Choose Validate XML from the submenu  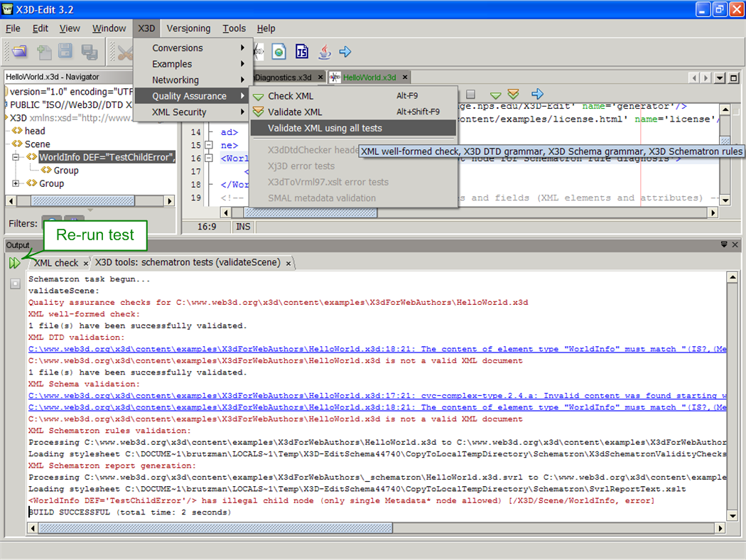click(x=352, y=112)
